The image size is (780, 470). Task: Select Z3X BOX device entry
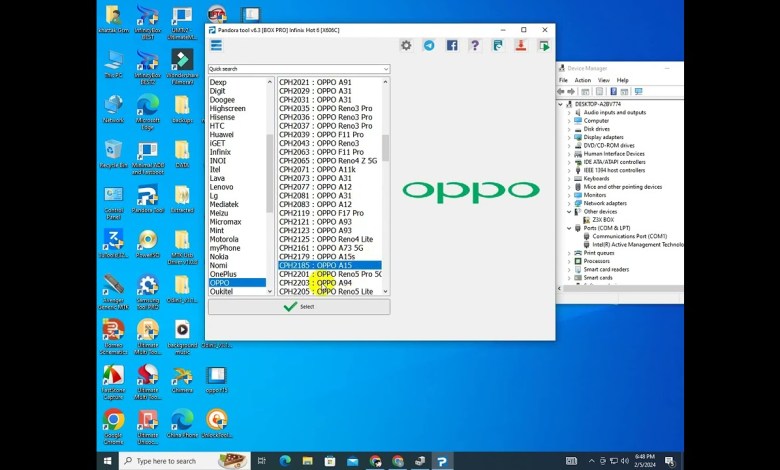coord(603,220)
